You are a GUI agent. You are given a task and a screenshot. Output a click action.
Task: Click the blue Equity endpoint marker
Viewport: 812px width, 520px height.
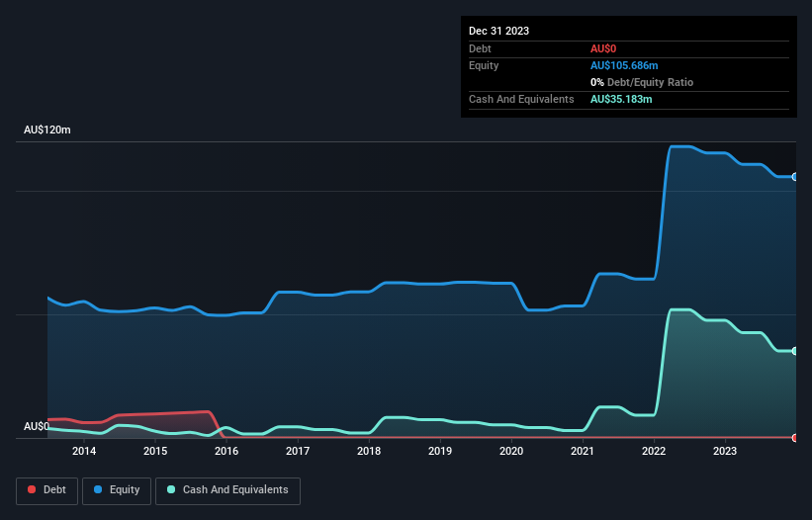pyautogui.click(x=795, y=177)
